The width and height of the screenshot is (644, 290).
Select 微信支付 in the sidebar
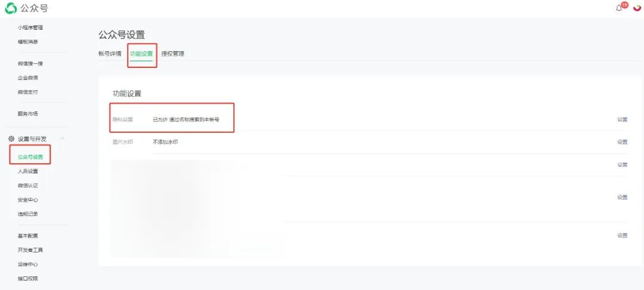click(x=28, y=92)
